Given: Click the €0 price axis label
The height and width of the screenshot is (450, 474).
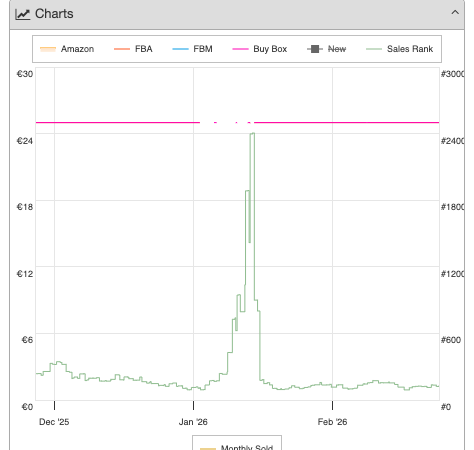Looking at the screenshot, I should tap(27, 407).
